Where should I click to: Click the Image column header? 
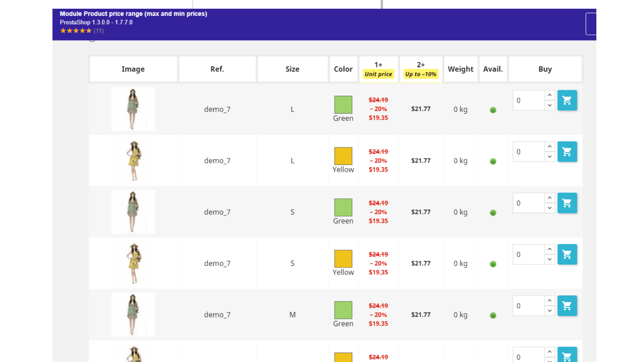[133, 69]
